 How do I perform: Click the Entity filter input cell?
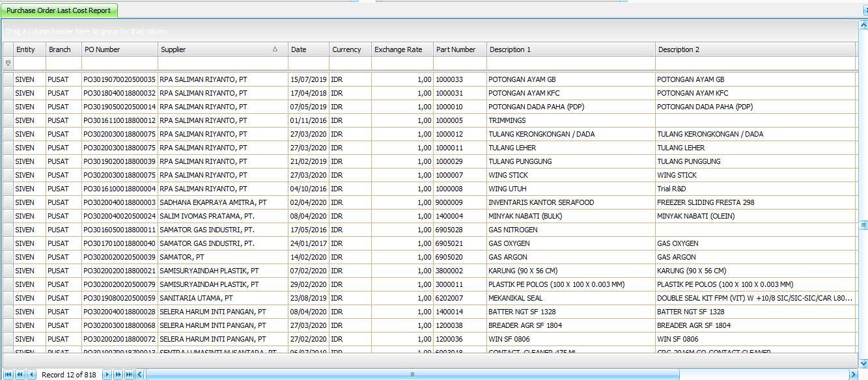click(29, 63)
